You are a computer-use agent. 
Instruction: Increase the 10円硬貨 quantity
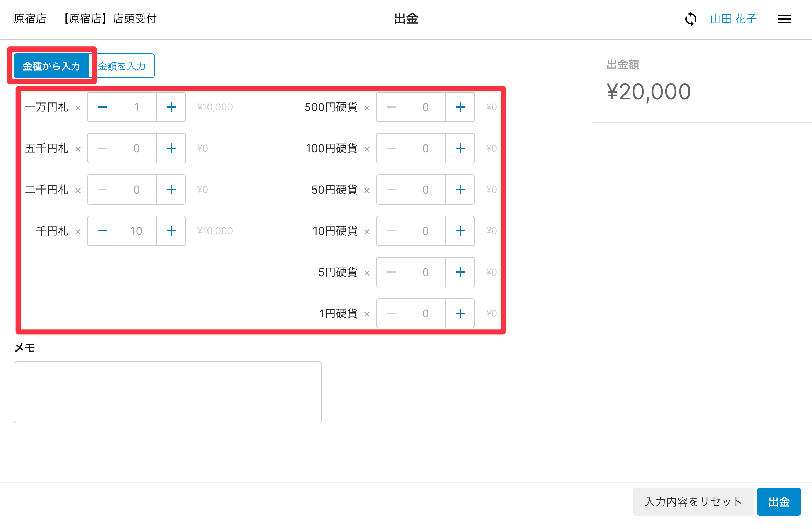[x=460, y=231]
